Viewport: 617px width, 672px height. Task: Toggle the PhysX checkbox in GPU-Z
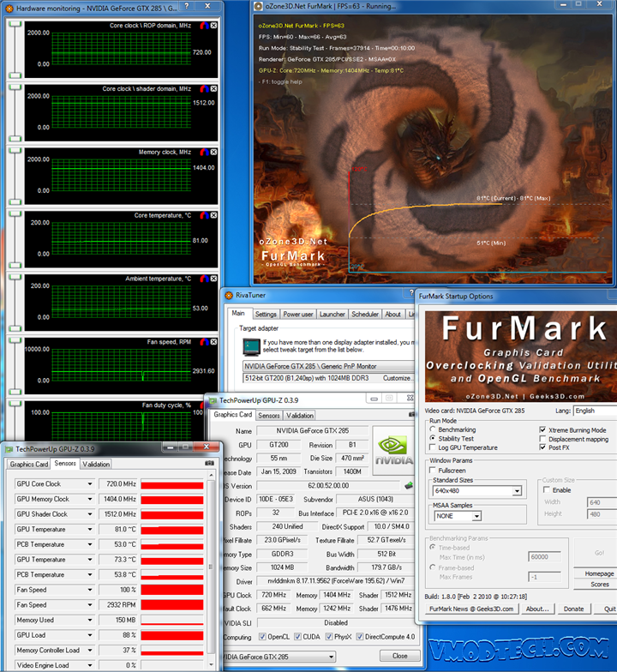click(329, 637)
